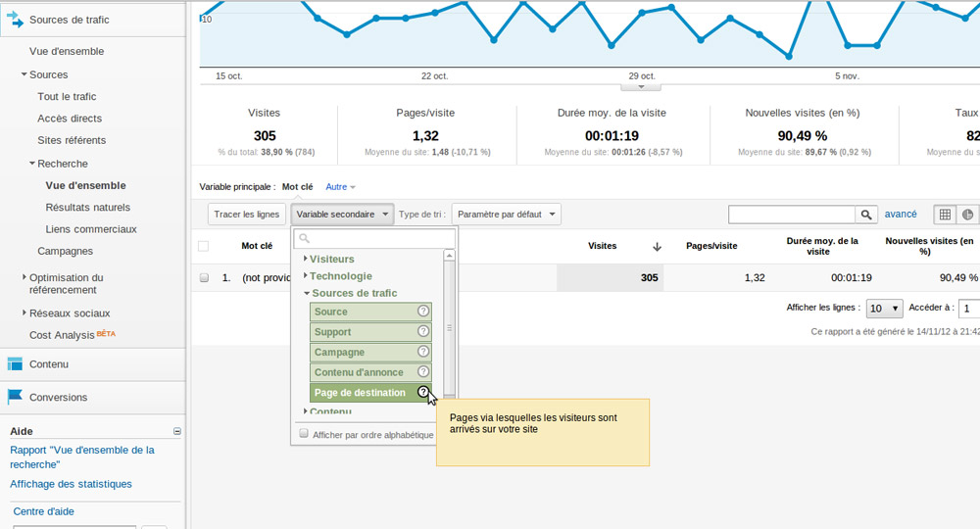
Task: Tick the select-all checkbox in table header
Action: click(203, 246)
